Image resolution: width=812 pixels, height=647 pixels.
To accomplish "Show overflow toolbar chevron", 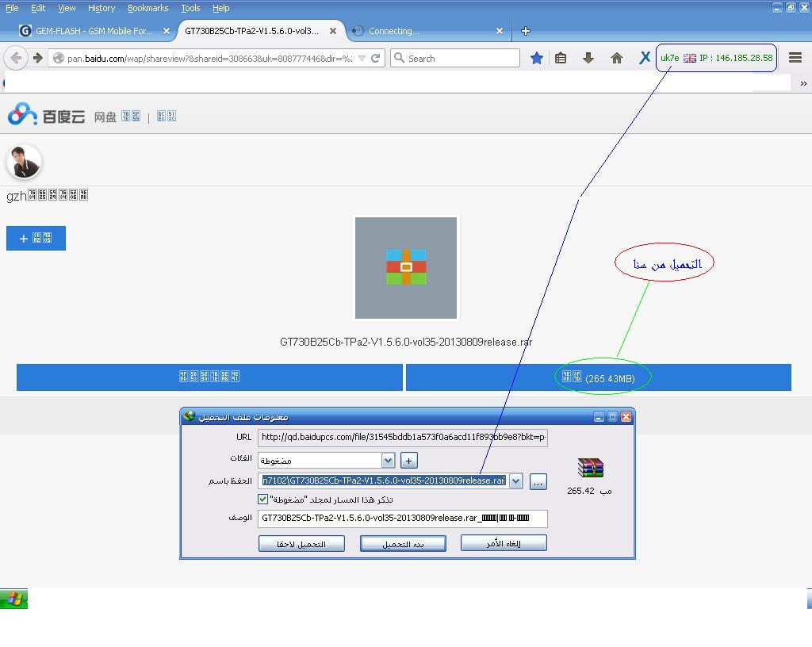I will pos(803,83).
